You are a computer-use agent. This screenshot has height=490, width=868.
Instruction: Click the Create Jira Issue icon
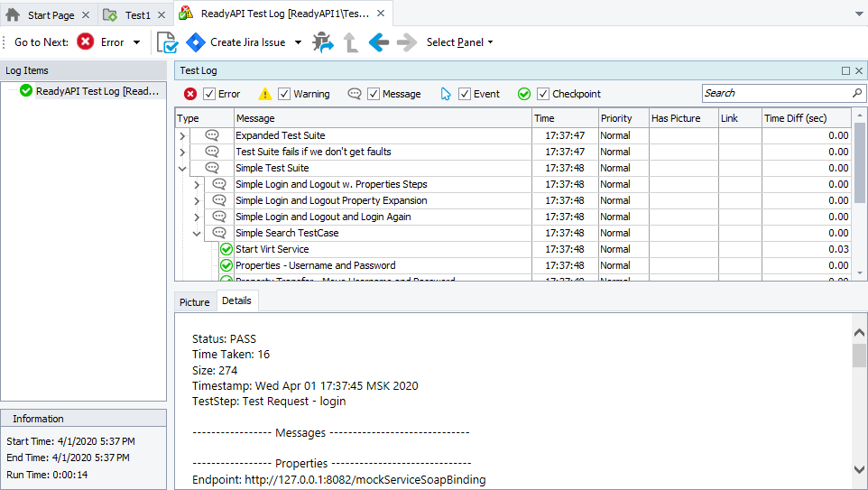(196, 42)
